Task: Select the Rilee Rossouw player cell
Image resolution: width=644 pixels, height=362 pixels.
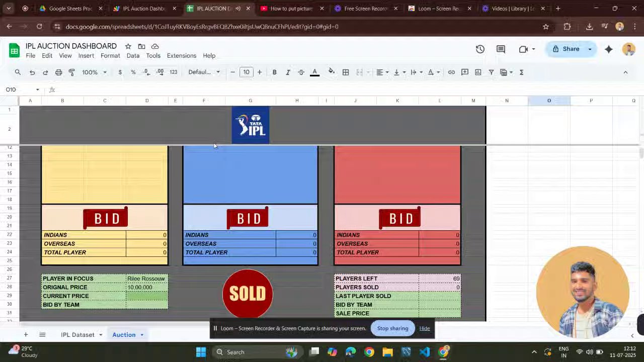Action: click(x=146, y=279)
